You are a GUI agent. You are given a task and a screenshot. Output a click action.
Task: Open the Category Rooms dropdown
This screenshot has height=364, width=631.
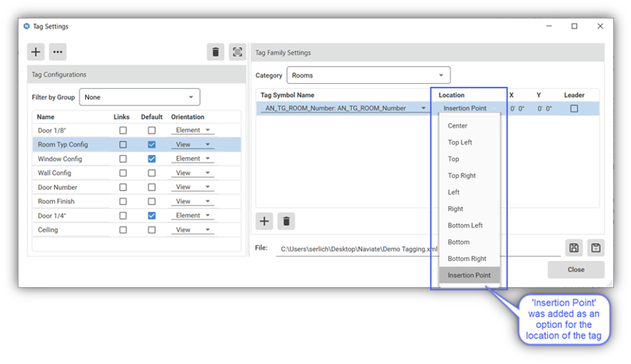pyautogui.click(x=368, y=75)
